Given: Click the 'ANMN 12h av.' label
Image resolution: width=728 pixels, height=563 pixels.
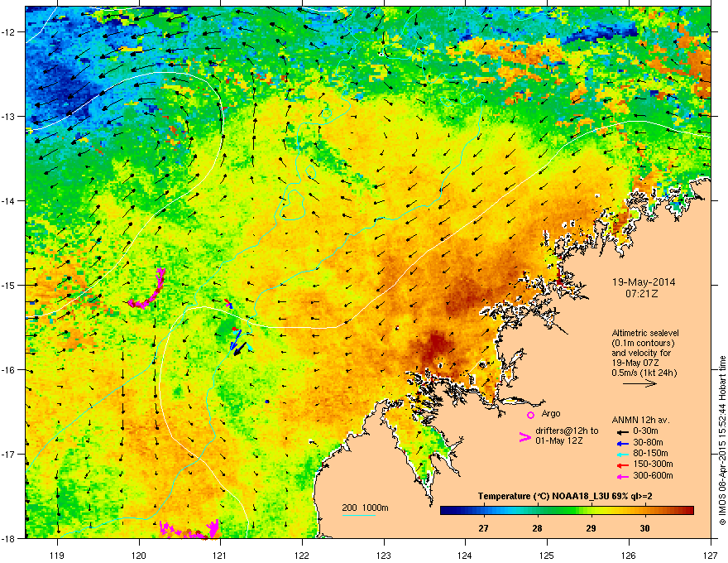Looking at the screenshot, I should [x=640, y=420].
